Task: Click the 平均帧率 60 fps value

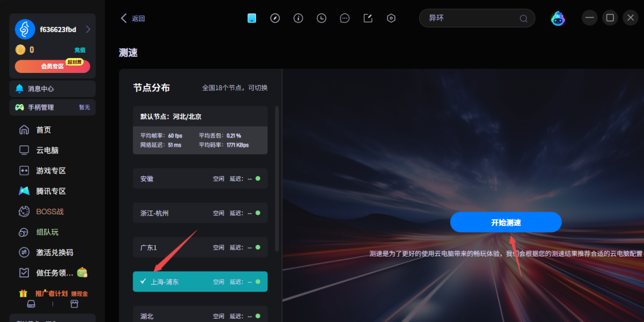Action: tap(175, 136)
